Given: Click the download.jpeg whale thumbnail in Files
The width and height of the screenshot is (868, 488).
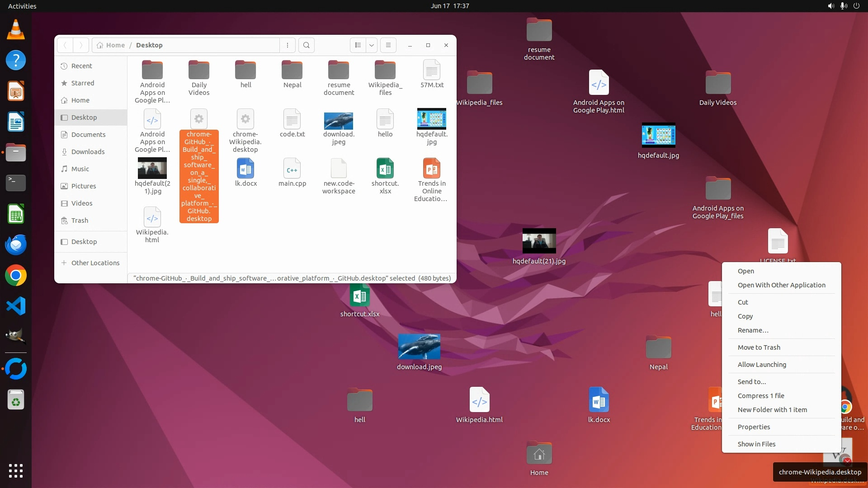Looking at the screenshot, I should [x=338, y=121].
